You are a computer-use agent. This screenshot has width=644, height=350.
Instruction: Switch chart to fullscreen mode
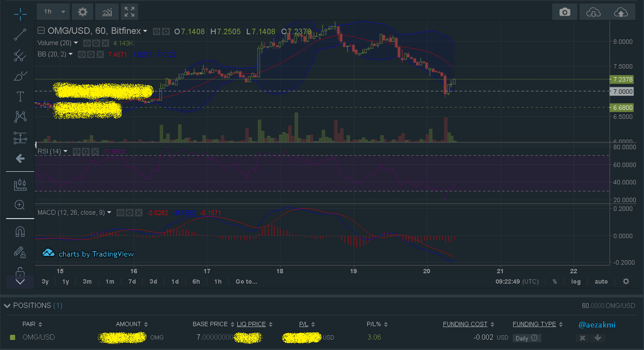tap(129, 12)
